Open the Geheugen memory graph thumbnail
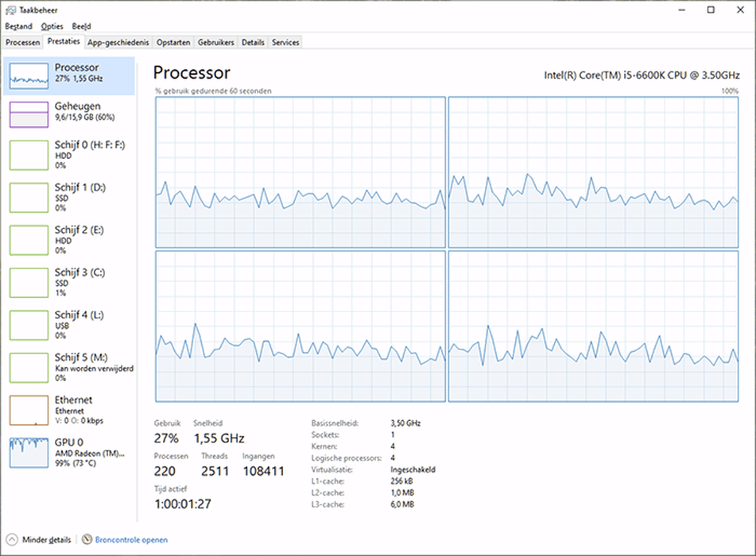Screen dimensions: 756x556 click(29, 114)
